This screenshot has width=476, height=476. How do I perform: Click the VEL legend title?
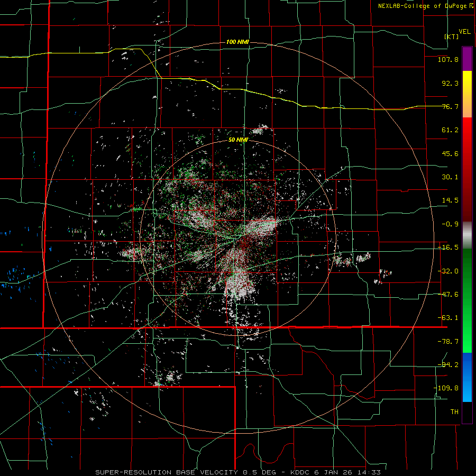click(464, 32)
